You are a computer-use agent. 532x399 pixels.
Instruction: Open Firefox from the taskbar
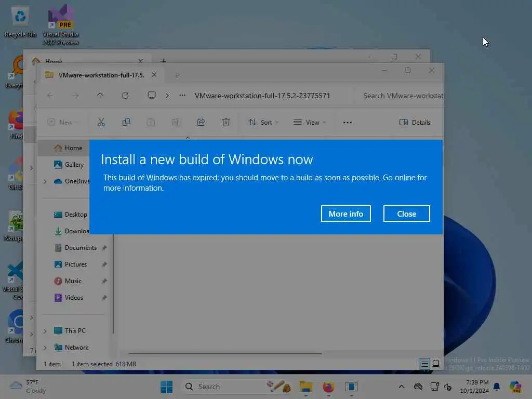[328, 387]
